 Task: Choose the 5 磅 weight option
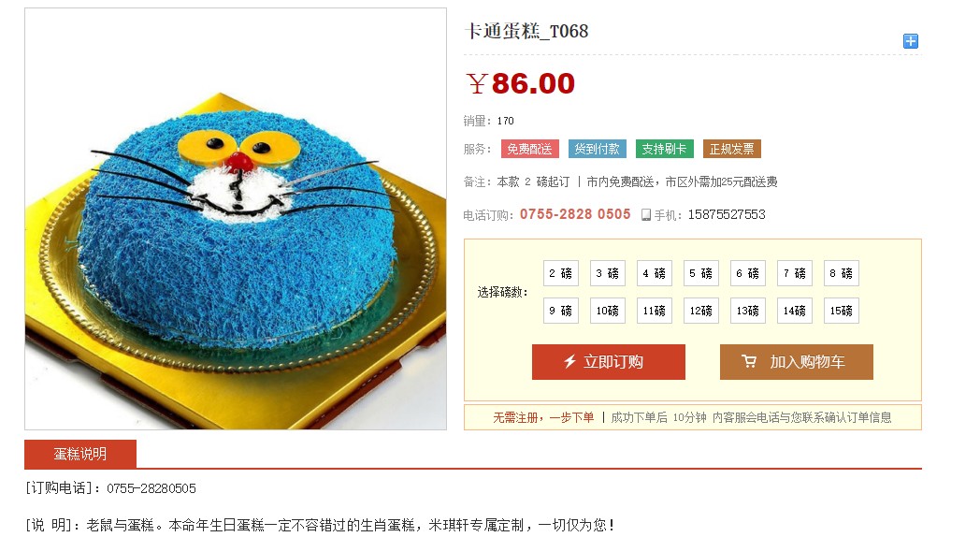tap(700, 273)
